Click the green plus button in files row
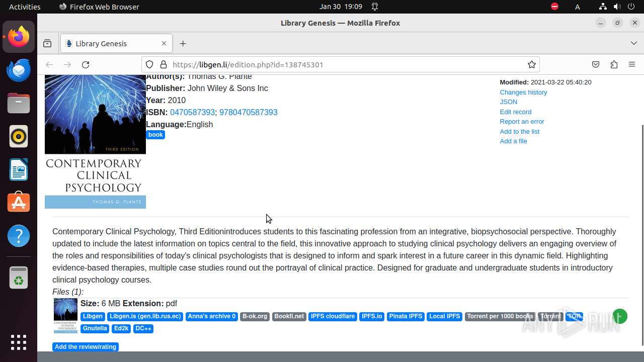The width and height of the screenshot is (644, 362). (x=620, y=316)
